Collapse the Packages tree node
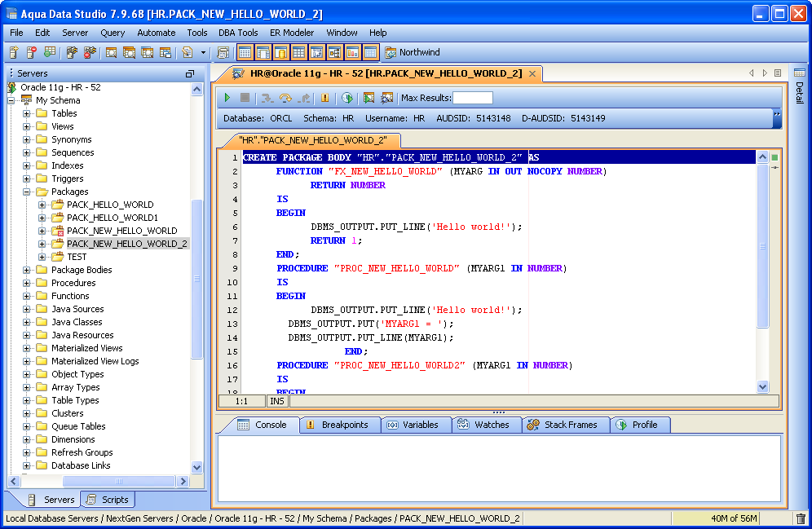The image size is (812, 529). click(27, 192)
